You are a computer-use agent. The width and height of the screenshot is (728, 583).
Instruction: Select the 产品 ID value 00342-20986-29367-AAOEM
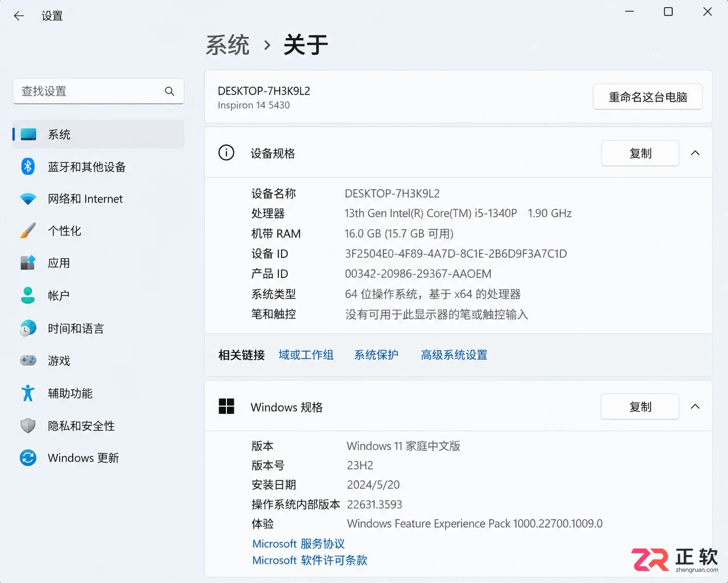[x=418, y=274]
